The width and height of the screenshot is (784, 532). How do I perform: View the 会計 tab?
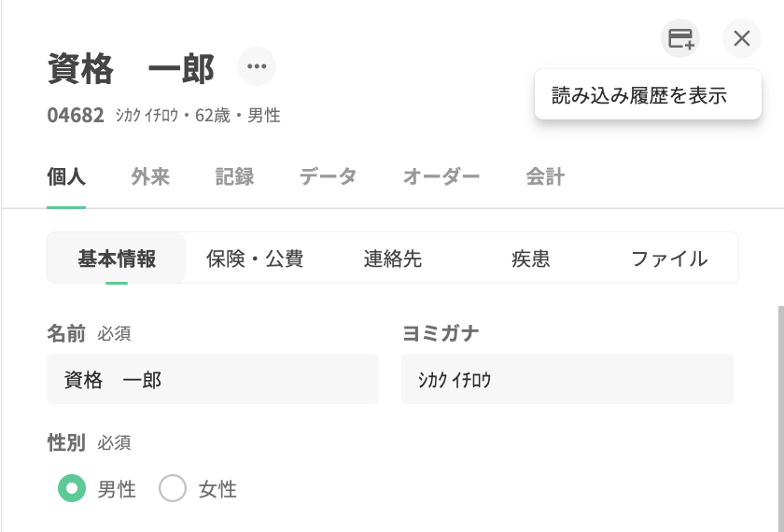click(x=545, y=176)
